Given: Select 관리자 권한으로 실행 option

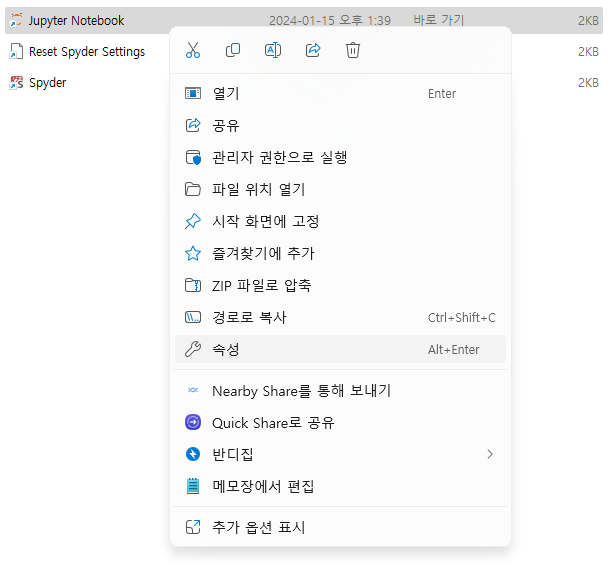Looking at the screenshot, I should (340, 158).
